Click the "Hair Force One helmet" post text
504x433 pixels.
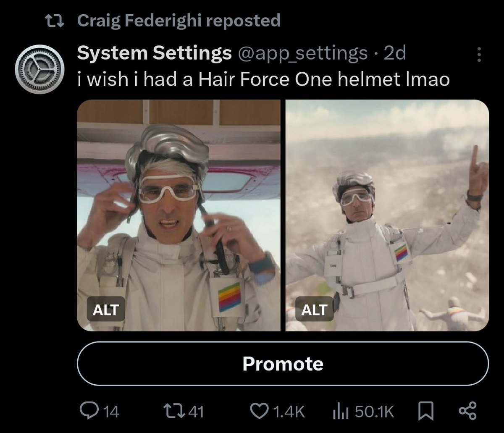click(x=263, y=79)
